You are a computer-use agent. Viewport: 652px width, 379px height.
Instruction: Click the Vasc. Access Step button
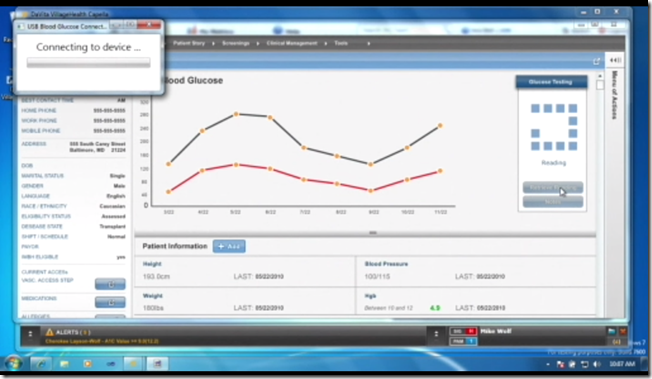(110, 284)
